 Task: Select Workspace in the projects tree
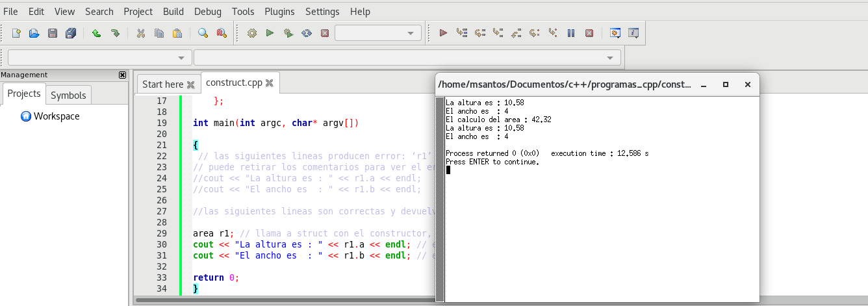(56, 116)
